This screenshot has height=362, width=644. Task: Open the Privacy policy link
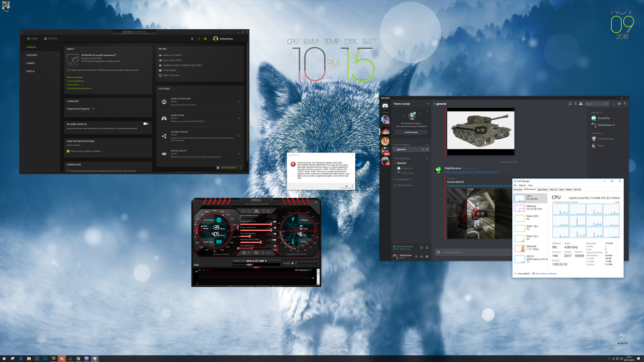pyautogui.click(x=73, y=84)
